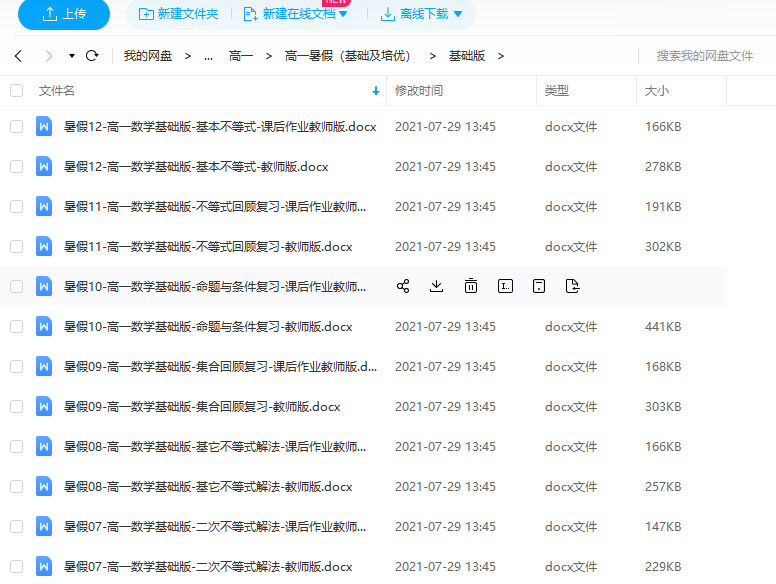Image resolution: width=776 pixels, height=584 pixels.
Task: Open the navigation history dropdown triangle
Action: 72,56
